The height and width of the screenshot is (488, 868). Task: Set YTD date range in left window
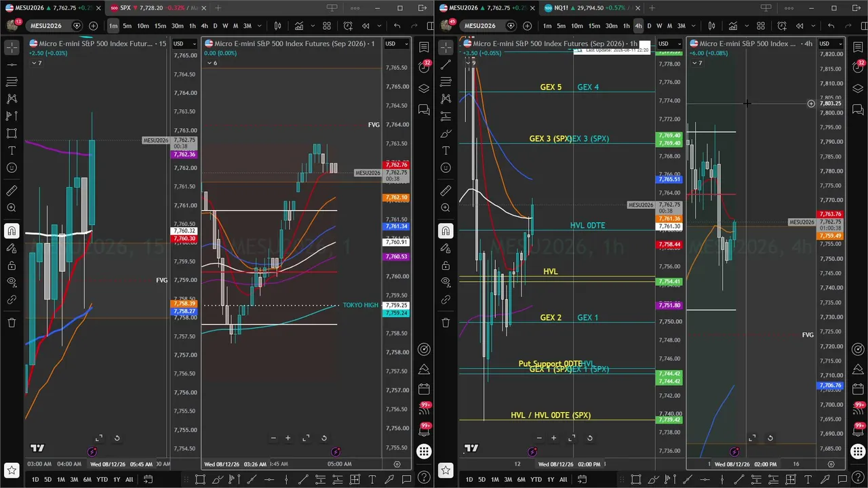click(x=102, y=480)
